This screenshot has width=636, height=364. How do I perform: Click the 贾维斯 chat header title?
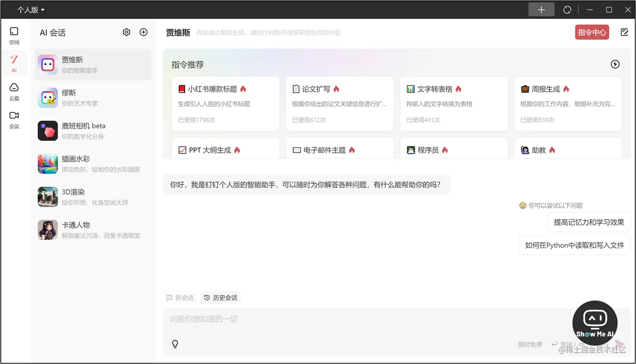(178, 32)
